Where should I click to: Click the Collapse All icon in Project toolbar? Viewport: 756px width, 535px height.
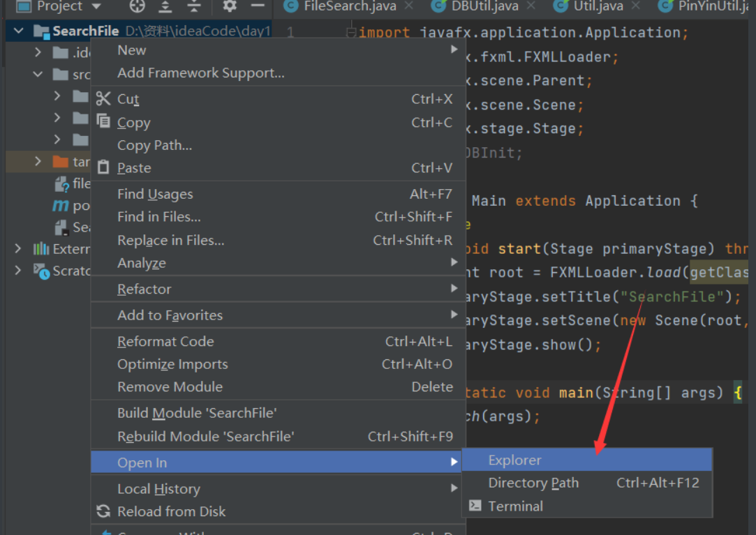point(194,6)
